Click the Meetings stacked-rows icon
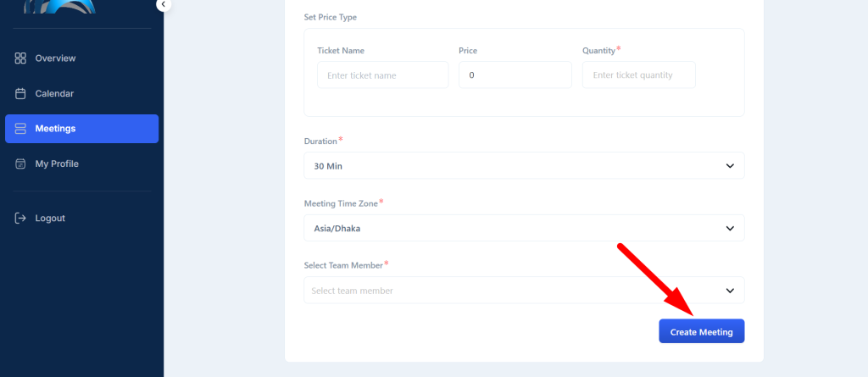Image resolution: width=868 pixels, height=377 pixels. click(x=20, y=129)
